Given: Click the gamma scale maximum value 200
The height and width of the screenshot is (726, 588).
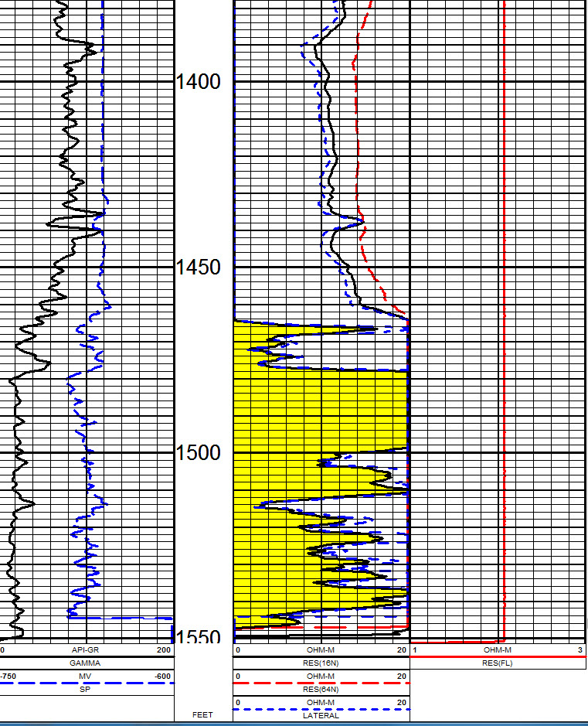Looking at the screenshot, I should click(x=163, y=650).
